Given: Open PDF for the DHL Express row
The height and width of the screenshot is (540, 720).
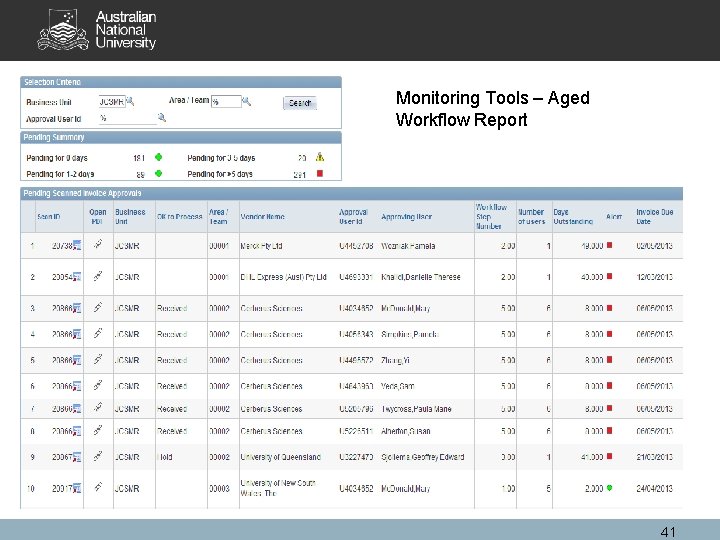Looking at the screenshot, I should pyautogui.click(x=98, y=276).
